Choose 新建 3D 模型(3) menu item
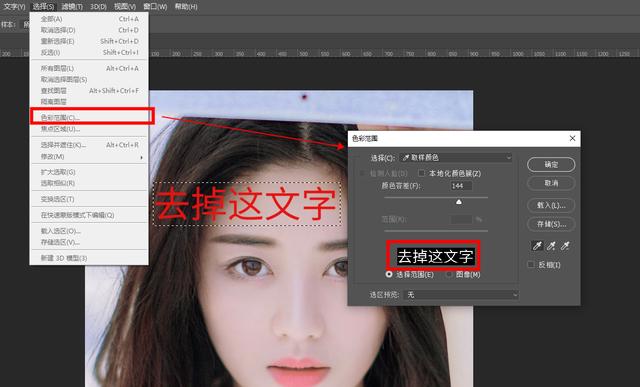This screenshot has width=640, height=387. pyautogui.click(x=89, y=258)
